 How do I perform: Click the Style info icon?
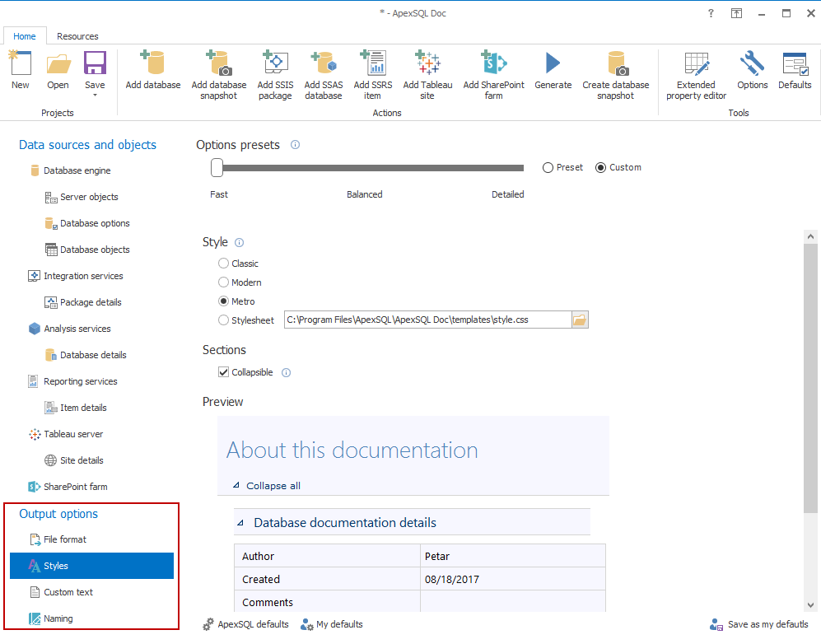240,242
